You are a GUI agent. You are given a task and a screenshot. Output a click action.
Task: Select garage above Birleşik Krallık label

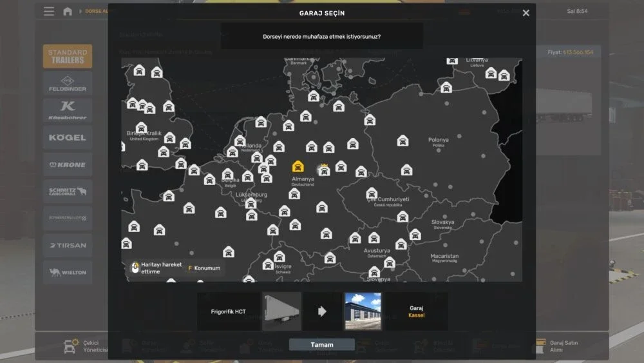tap(141, 128)
